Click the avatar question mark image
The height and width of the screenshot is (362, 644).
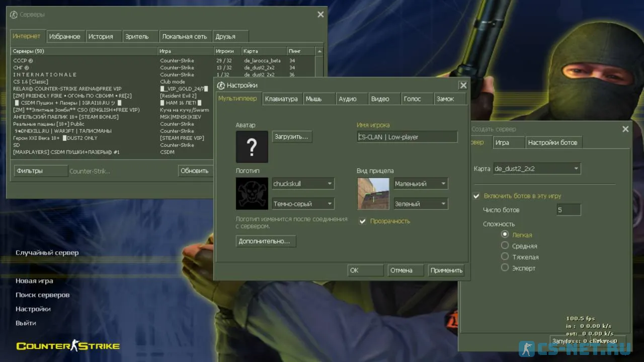tap(252, 147)
